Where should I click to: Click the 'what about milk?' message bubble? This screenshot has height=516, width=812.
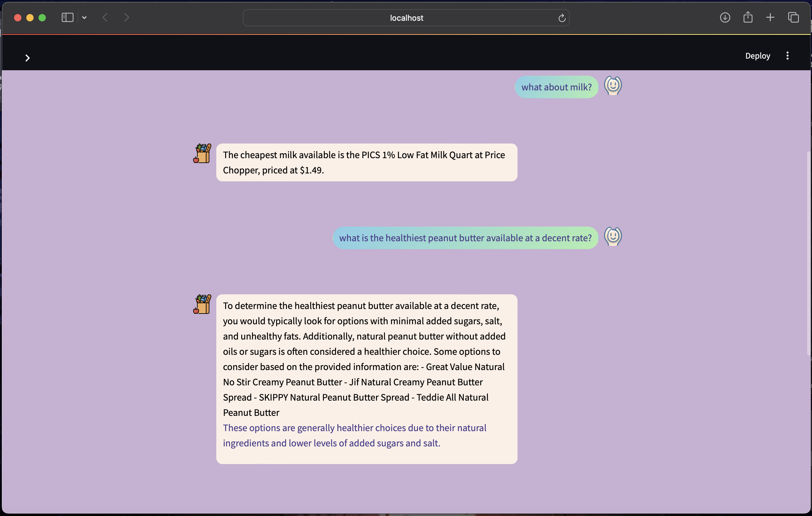[556, 87]
